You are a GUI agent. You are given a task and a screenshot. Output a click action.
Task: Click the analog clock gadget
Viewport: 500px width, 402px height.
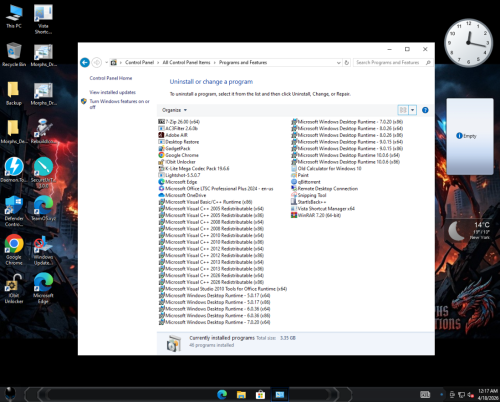pos(468,43)
